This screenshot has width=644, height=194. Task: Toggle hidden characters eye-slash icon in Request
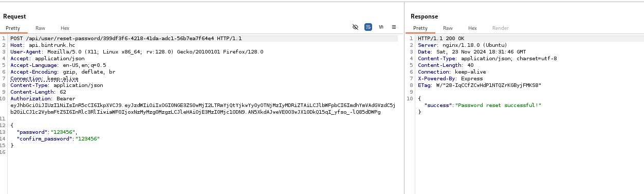[355, 27]
